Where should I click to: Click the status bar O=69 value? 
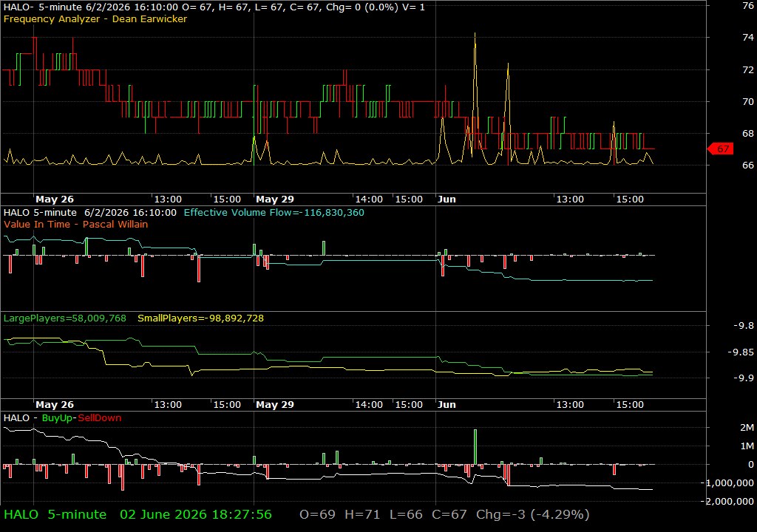[317, 514]
